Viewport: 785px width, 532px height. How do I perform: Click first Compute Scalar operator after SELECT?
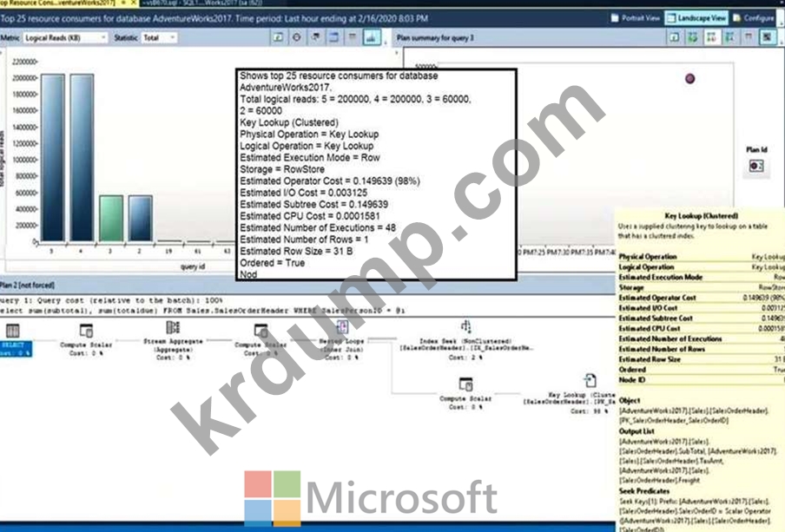click(x=86, y=331)
